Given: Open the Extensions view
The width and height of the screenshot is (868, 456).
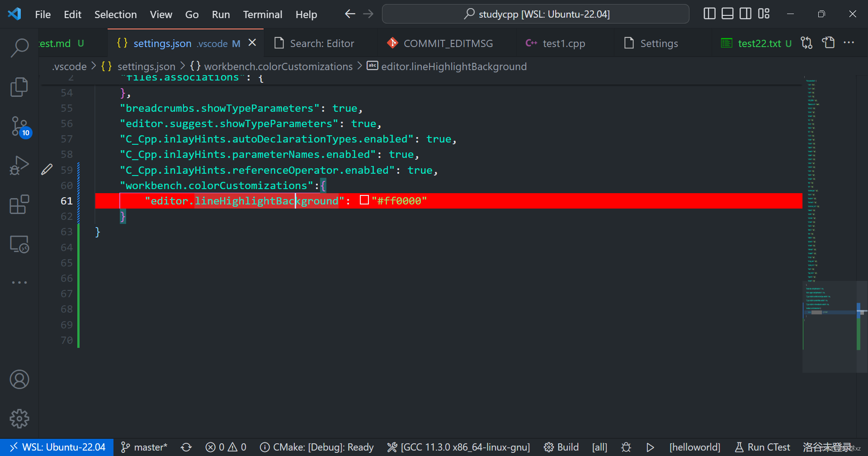Looking at the screenshot, I should click(19, 204).
